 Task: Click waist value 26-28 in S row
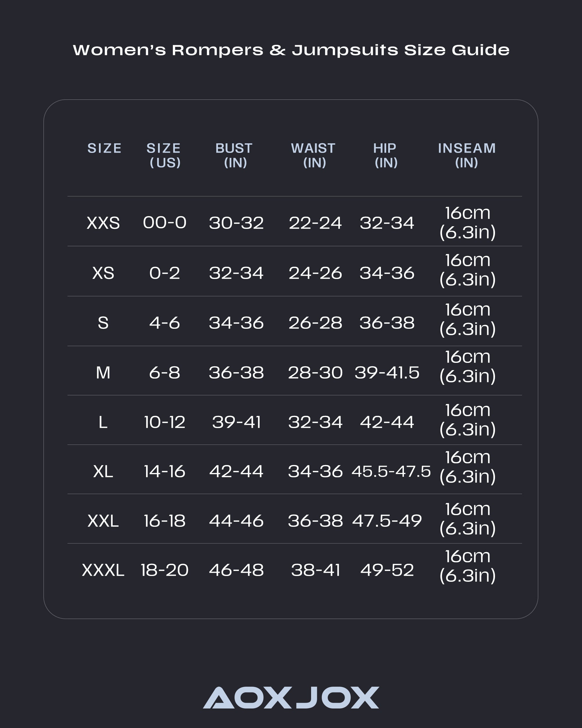(x=315, y=323)
